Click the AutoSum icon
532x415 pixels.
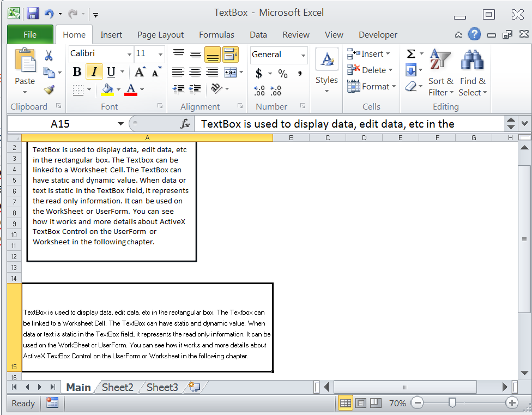point(411,53)
